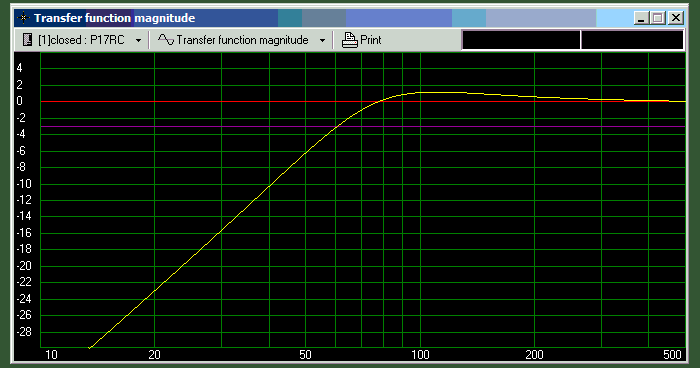Click the 200 Hz frequency axis label

click(534, 355)
